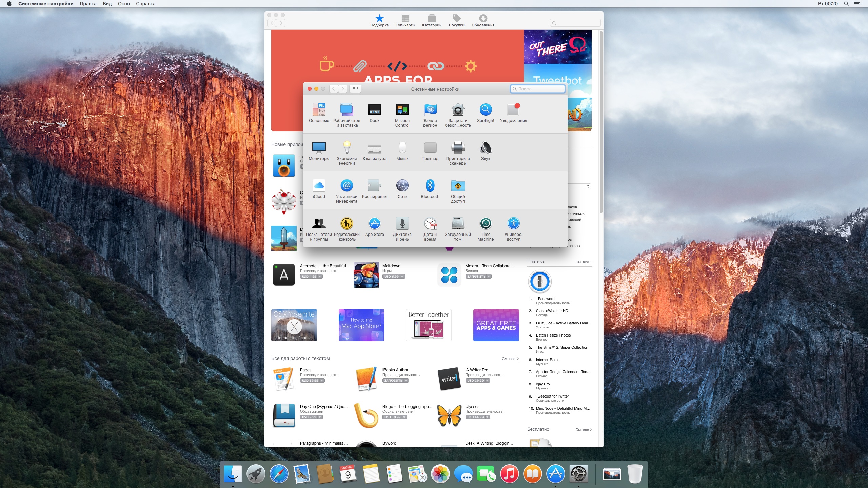
Task: Click Install button for iBooks Author
Action: pyautogui.click(x=393, y=380)
